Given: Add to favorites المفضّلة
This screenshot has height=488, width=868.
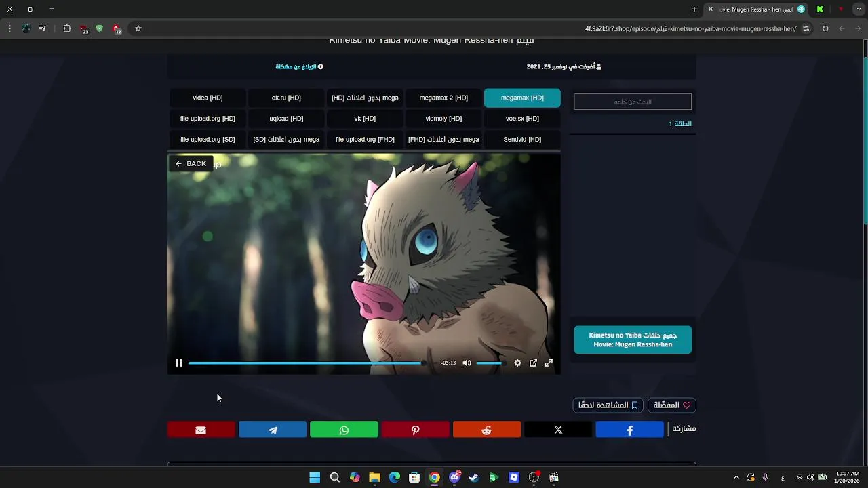Looking at the screenshot, I should click(672, 405).
